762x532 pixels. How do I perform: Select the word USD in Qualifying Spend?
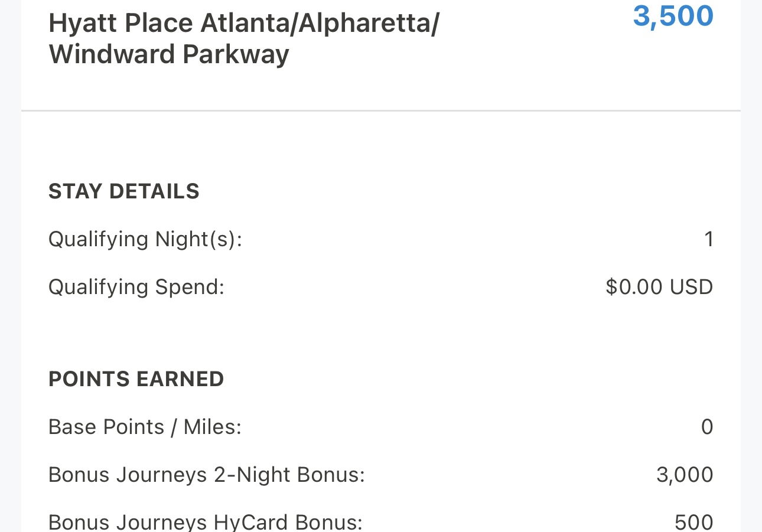point(691,287)
